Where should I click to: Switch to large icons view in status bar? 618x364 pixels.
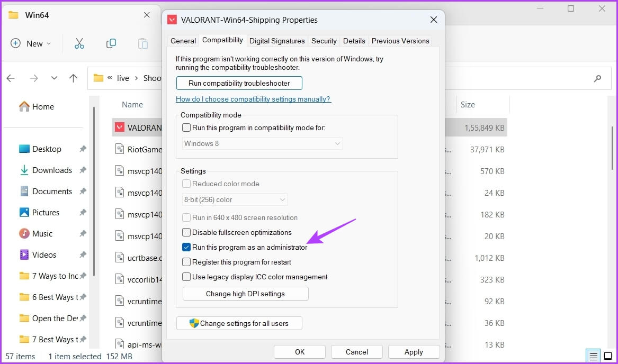coord(608,357)
